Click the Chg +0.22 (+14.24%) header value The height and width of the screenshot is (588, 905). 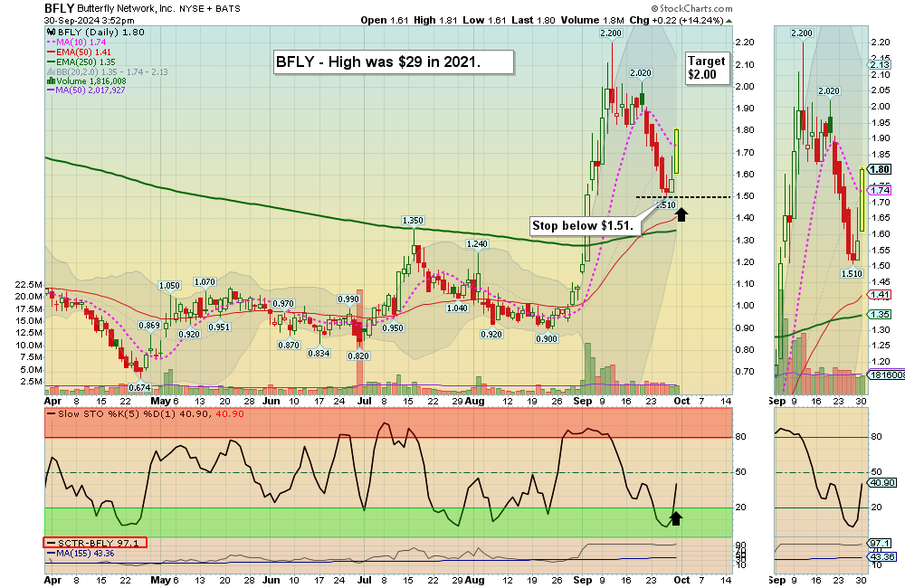676,20
